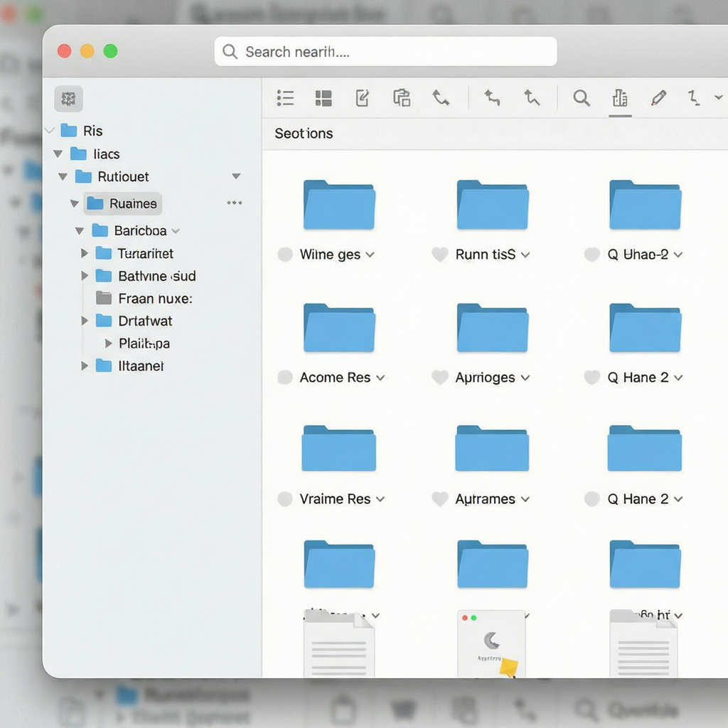Viewport: 728px width, 728px height.
Task: Open the dropdown next to Aprrioges
Action: pyautogui.click(x=525, y=378)
